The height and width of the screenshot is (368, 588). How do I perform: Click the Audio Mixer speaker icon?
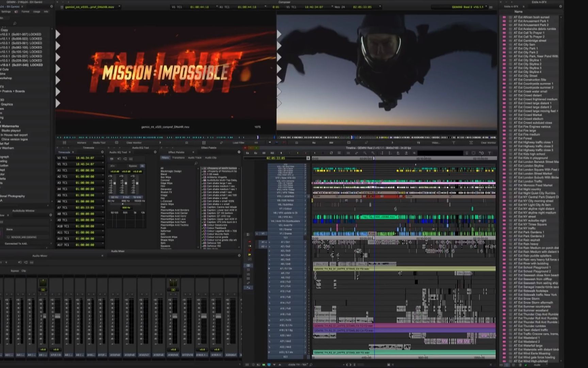(19, 262)
